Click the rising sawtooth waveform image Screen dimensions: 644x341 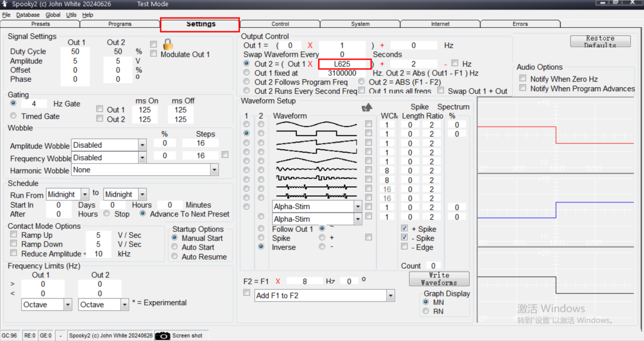point(316,143)
